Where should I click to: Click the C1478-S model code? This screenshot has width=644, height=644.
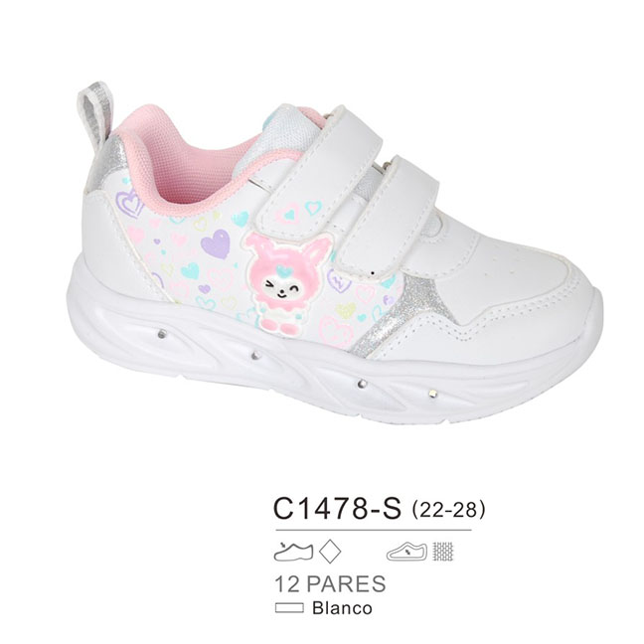tap(337, 509)
